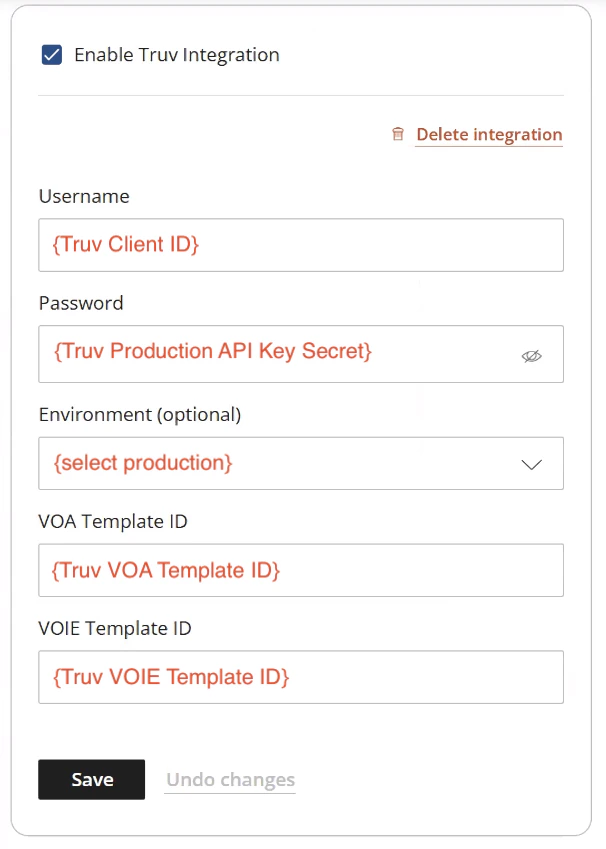
Task: Click the trash icon beside Delete integration
Action: [397, 133]
